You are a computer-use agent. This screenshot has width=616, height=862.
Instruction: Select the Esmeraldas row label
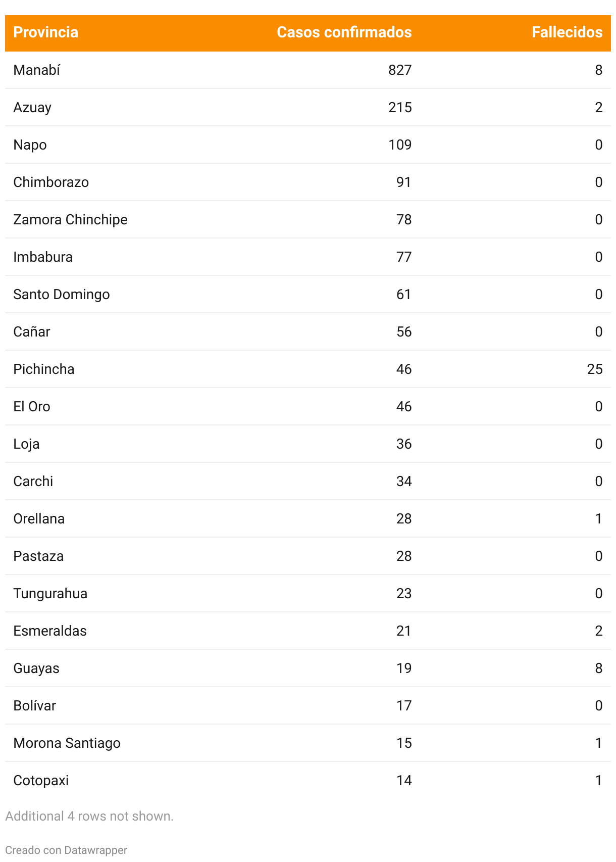(50, 631)
